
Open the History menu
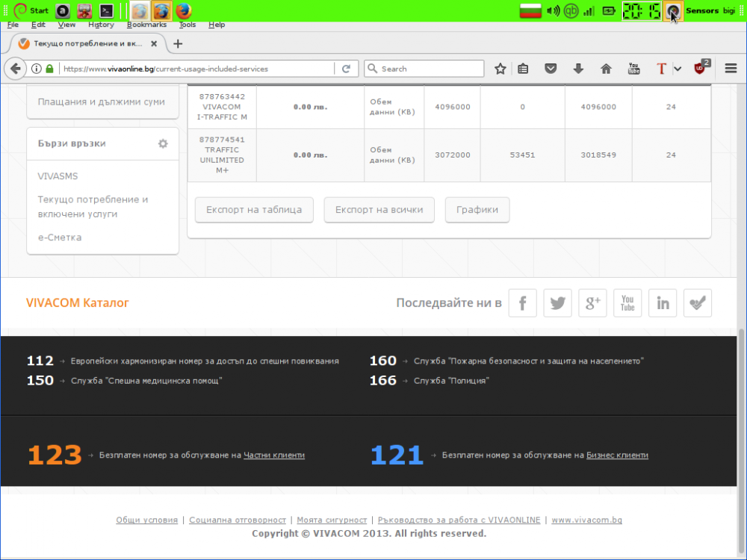pyautogui.click(x=101, y=25)
